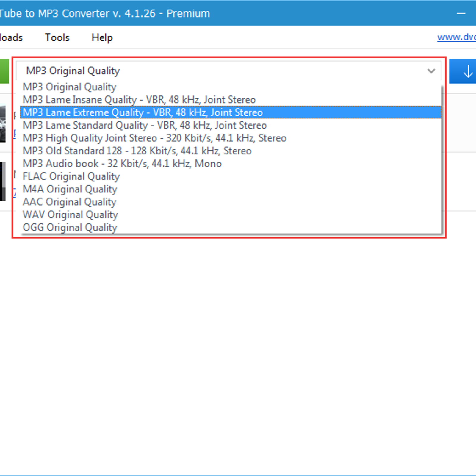The width and height of the screenshot is (476, 476).
Task: Choose M4A Original Quality option
Action: [231, 189]
